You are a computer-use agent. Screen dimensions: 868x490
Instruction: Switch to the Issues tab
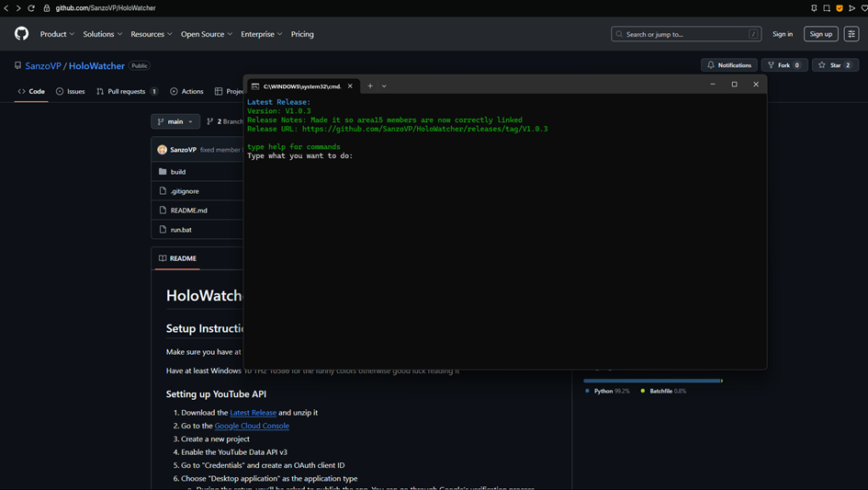[x=70, y=91]
